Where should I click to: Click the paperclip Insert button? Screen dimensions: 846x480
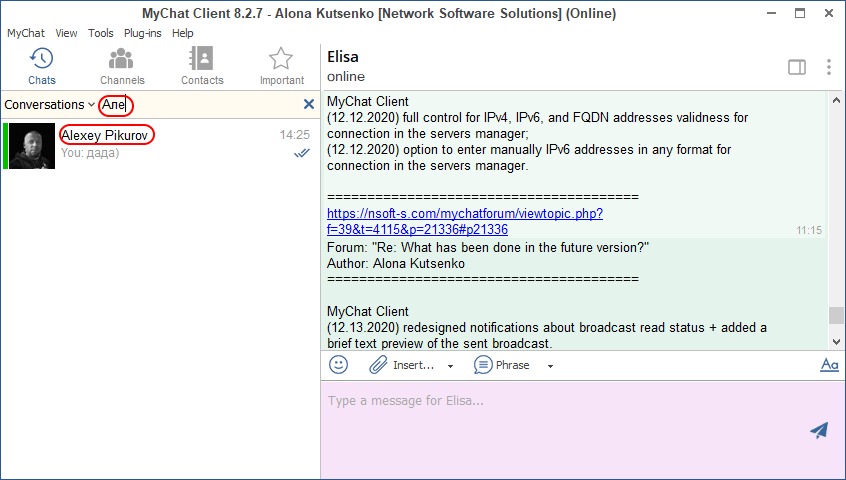[401, 365]
